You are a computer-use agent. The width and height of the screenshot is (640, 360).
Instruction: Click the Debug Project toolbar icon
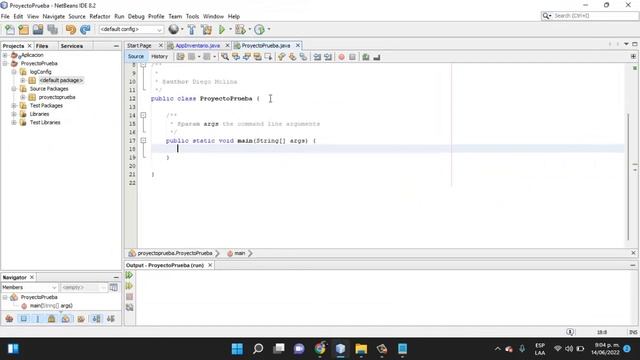240,29
